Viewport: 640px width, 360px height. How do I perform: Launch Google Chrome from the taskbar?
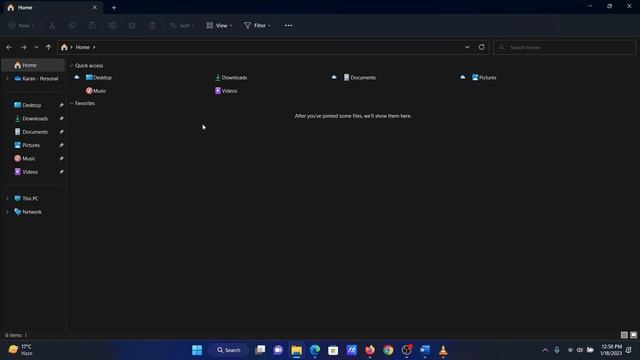[388, 350]
